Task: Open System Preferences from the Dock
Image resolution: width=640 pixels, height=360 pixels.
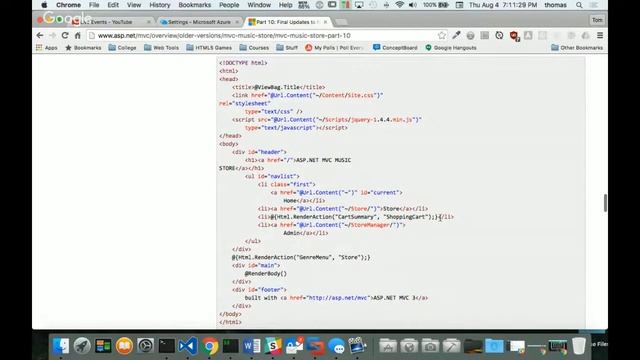Action: 145,346
